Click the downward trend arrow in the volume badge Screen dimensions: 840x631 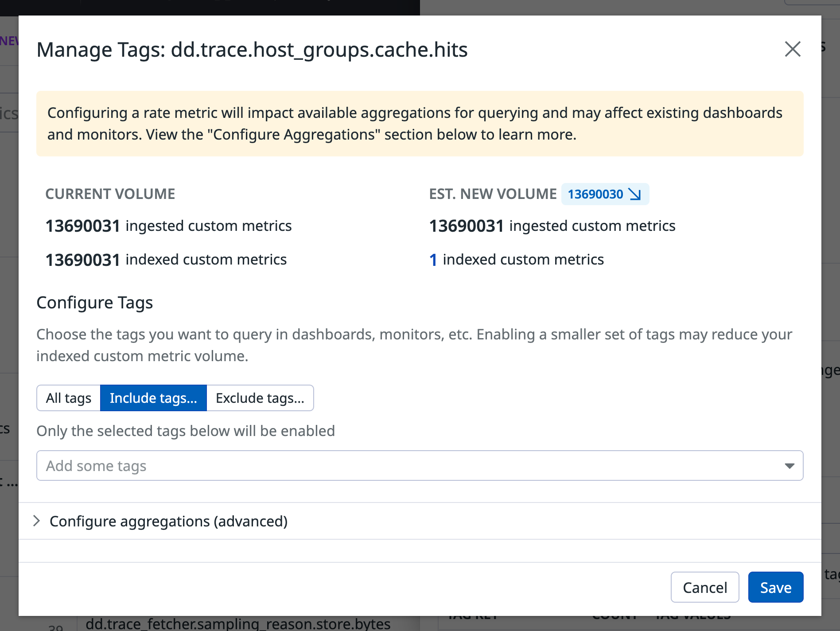click(635, 194)
